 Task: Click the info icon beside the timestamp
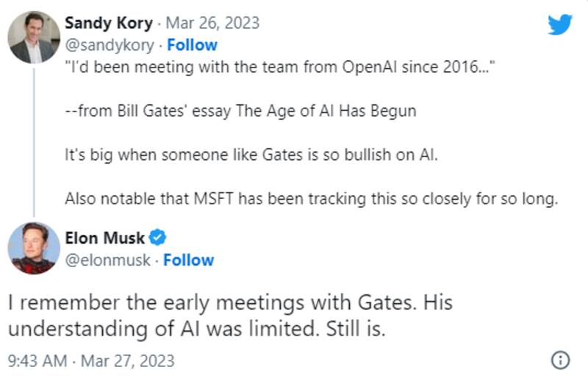click(x=560, y=360)
